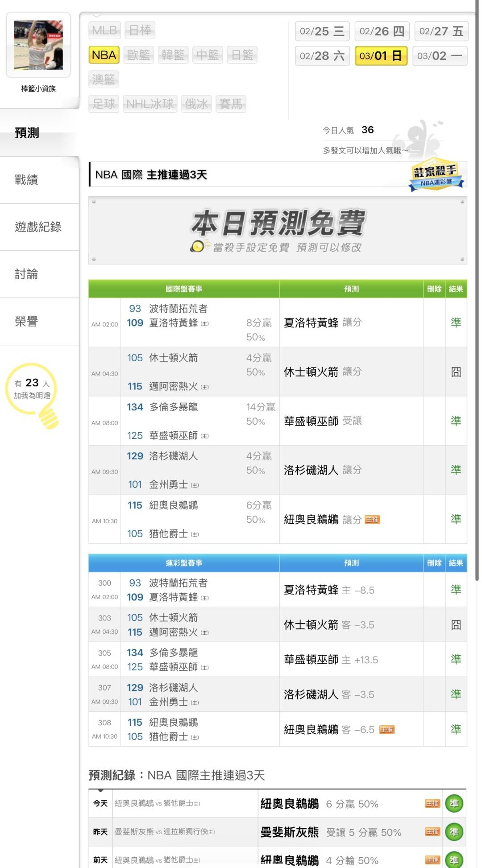
Task: Click 夏洛特黃蜂 主 -8.5 prediction
Action: coord(329,590)
